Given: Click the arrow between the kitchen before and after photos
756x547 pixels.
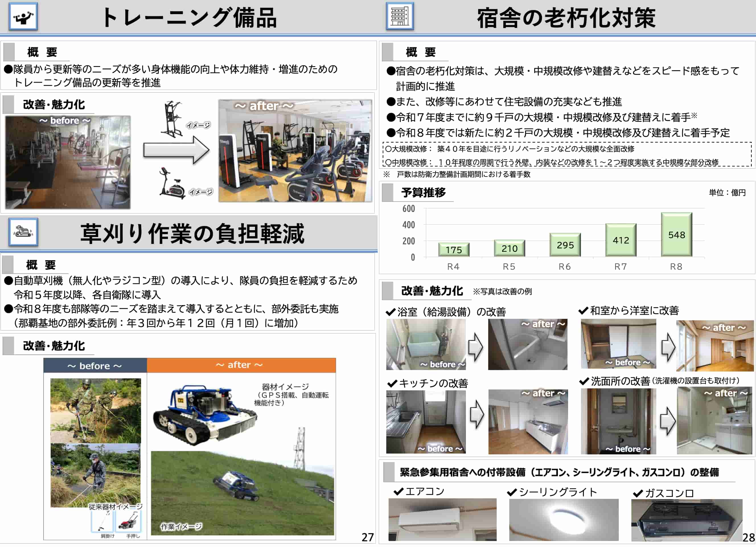Looking at the screenshot, I should (477, 415).
